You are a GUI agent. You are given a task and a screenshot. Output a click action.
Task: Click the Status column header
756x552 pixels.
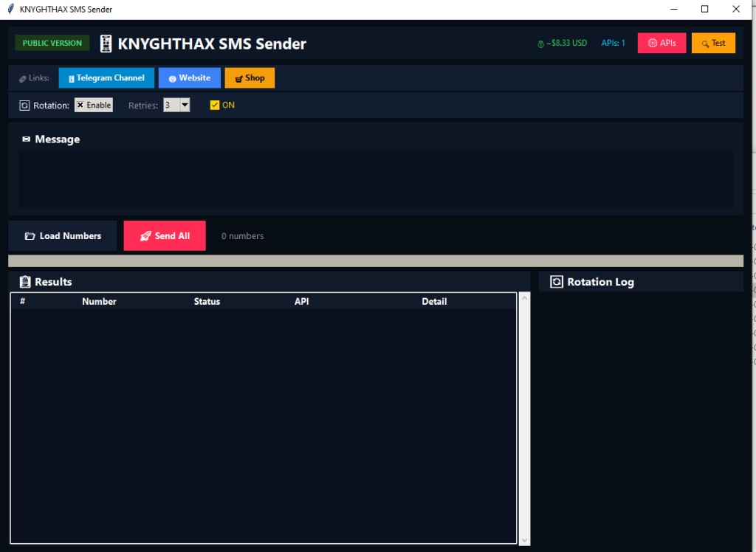tap(207, 301)
